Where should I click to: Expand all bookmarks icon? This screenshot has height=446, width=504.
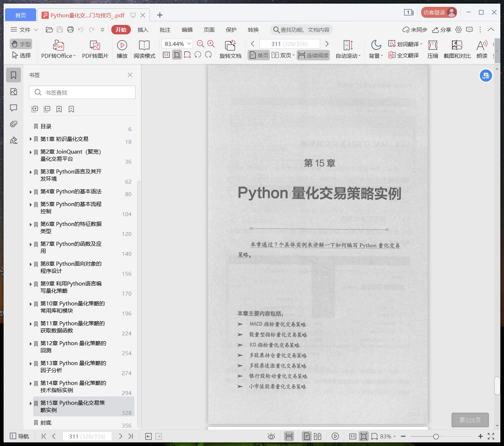tap(35, 109)
